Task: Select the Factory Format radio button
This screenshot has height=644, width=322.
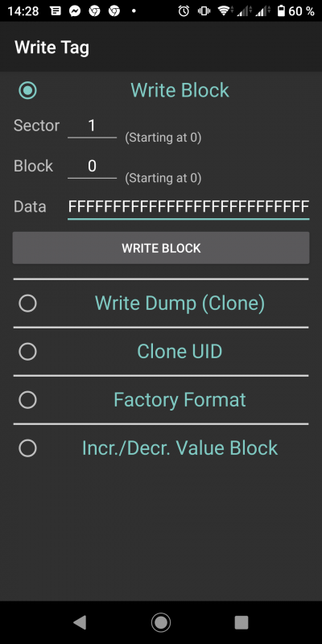Action: (x=27, y=400)
